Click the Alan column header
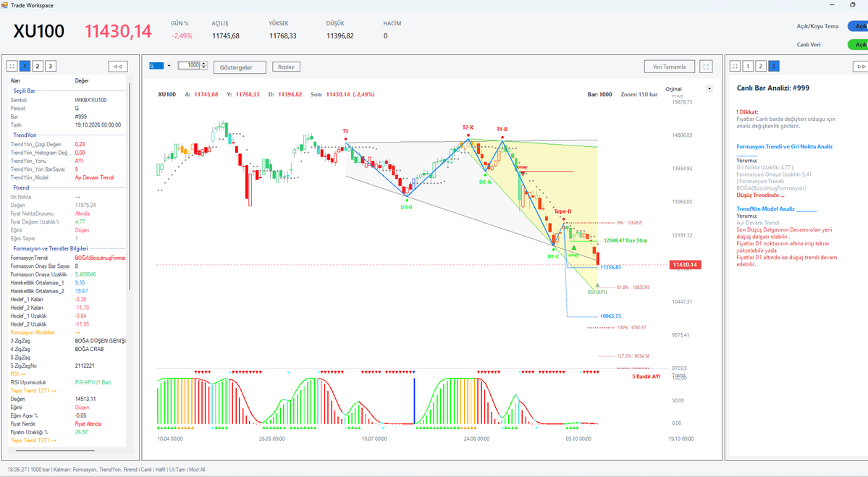868x477 pixels. [x=15, y=81]
